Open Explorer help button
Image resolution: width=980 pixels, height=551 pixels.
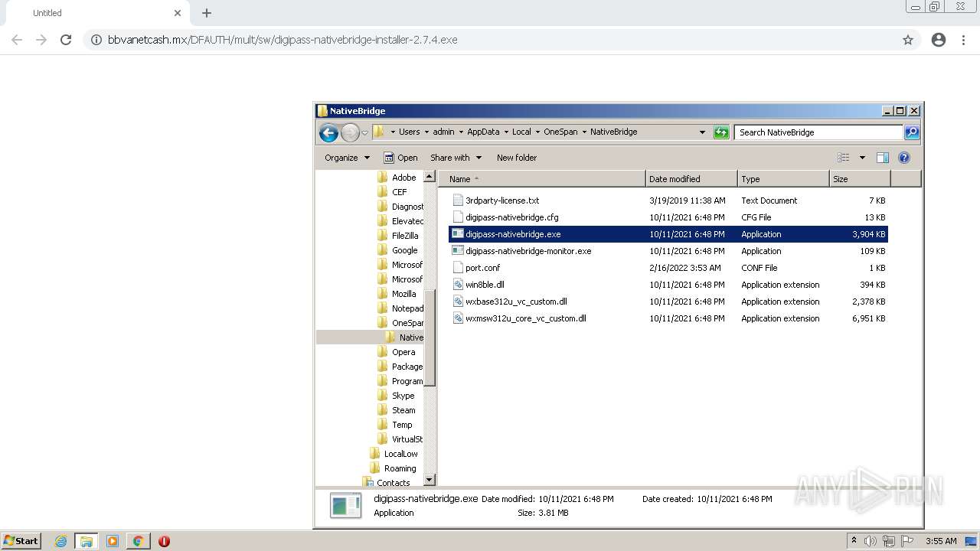[x=904, y=158]
